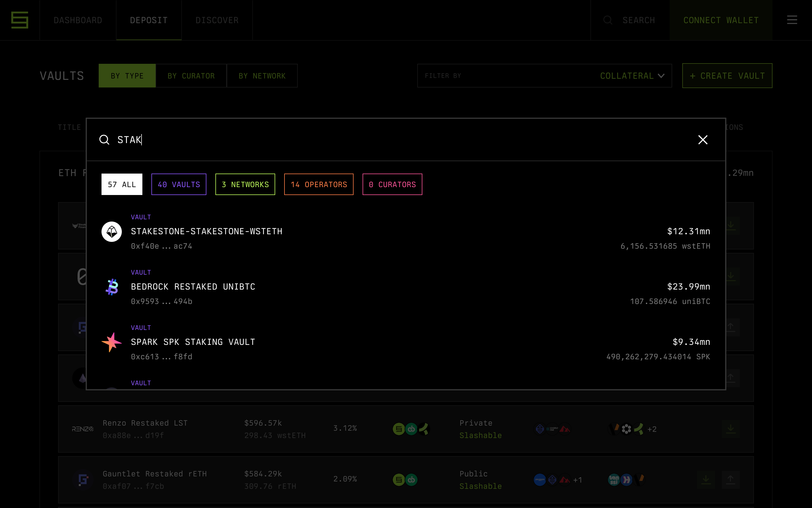Image resolution: width=812 pixels, height=508 pixels.
Task: Click +1 networks on Gauntlet rETH row
Action: coord(577,480)
